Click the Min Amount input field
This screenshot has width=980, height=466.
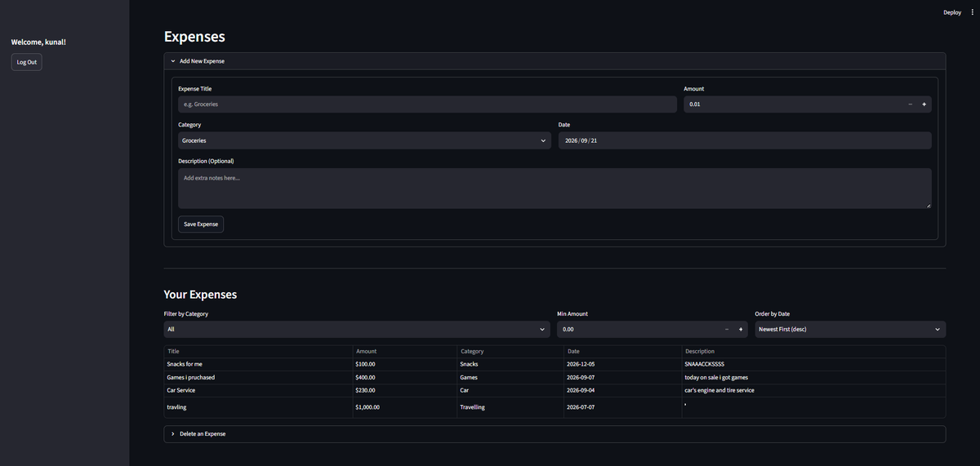click(639, 329)
